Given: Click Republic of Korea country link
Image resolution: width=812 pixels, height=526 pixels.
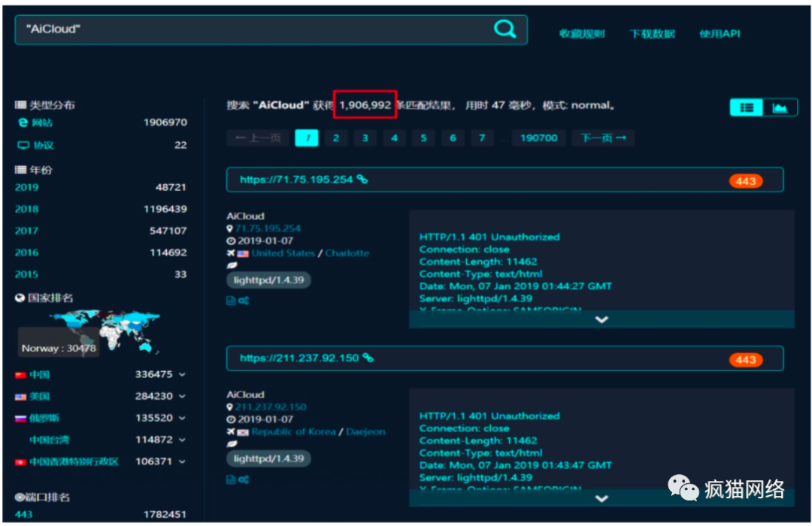Looking at the screenshot, I should [293, 432].
